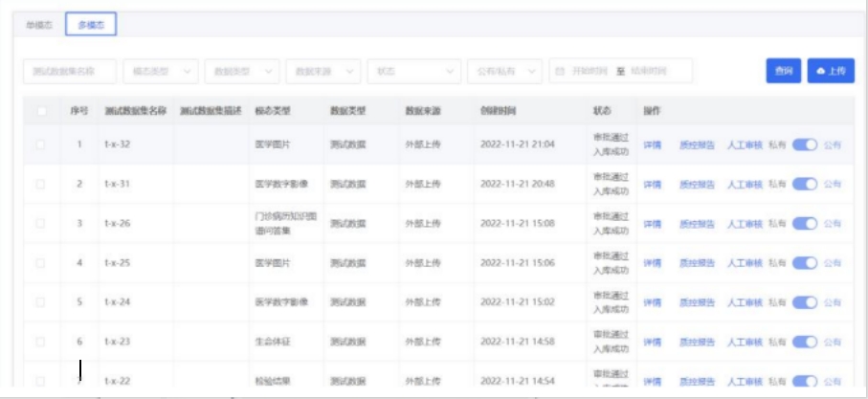Select the checkbox for row t-x-31
This screenshot has width=868, height=399.
click(x=40, y=184)
